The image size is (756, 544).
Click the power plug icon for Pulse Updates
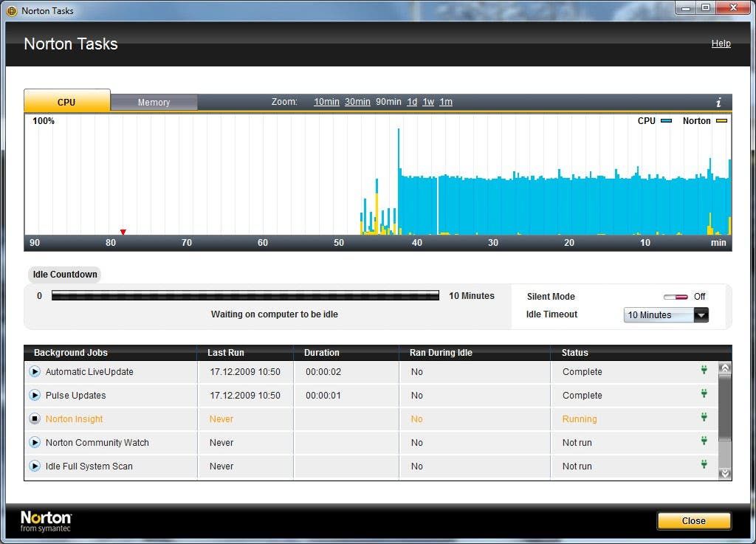[704, 393]
